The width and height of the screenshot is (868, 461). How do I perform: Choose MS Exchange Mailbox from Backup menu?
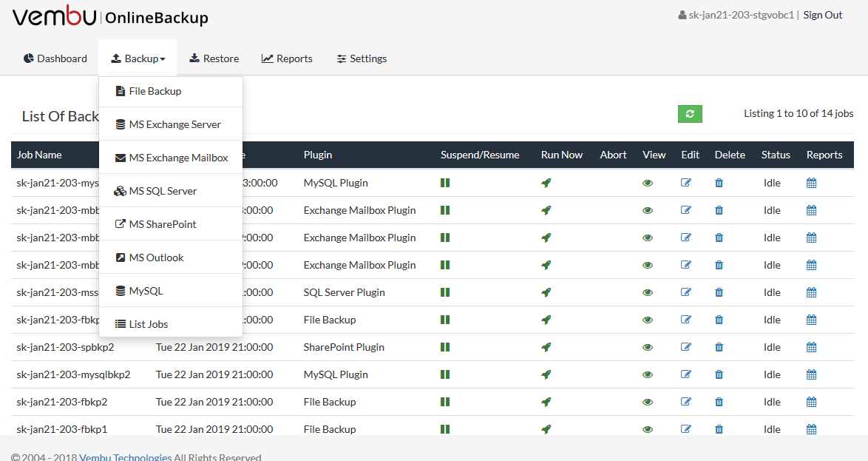tap(171, 158)
